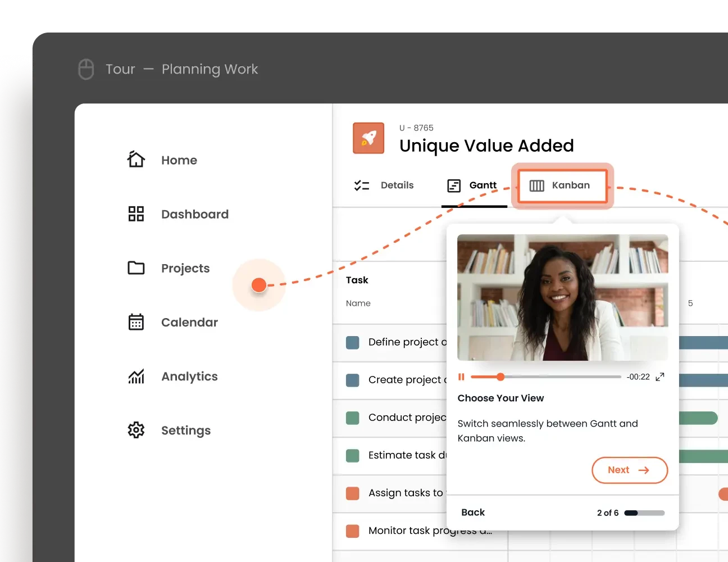The height and width of the screenshot is (562, 728).
Task: Expand the tour video to fullscreen
Action: tap(660, 377)
